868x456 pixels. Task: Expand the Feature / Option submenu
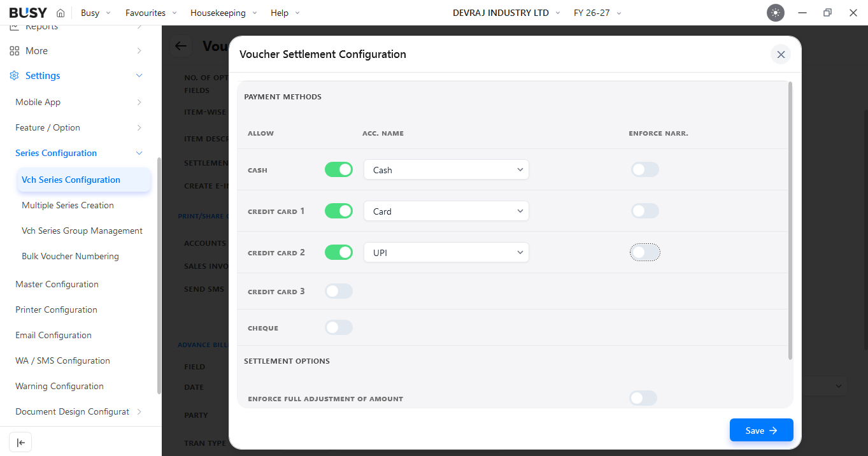139,127
